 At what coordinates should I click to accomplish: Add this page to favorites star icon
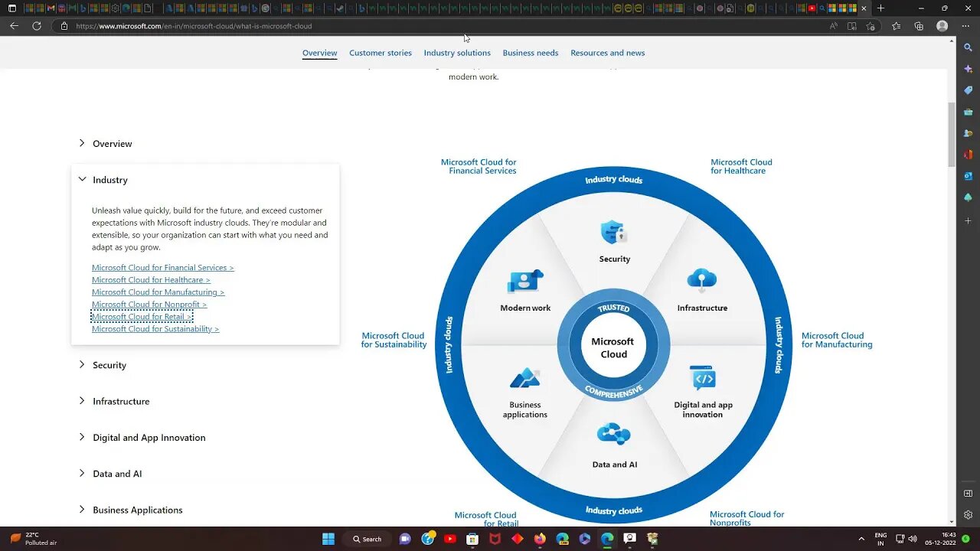[x=871, y=26]
